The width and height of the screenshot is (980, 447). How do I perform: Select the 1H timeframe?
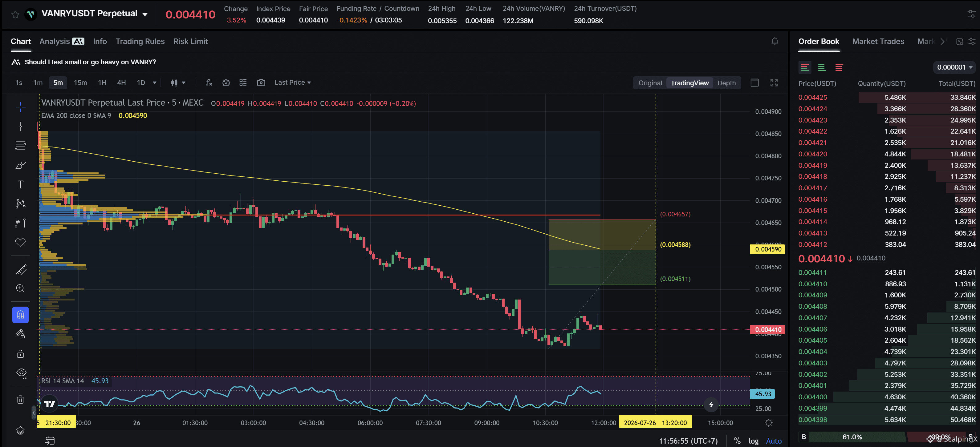(x=102, y=83)
